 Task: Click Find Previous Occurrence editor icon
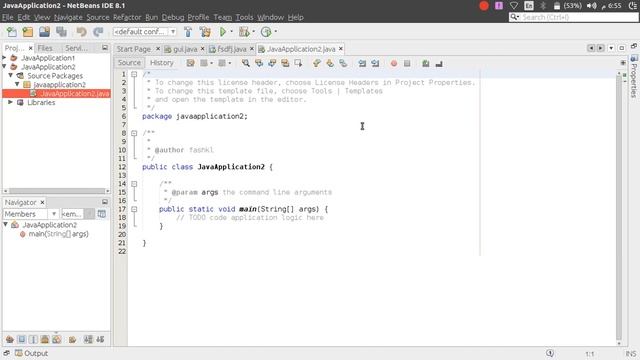pyautogui.click(x=259, y=63)
